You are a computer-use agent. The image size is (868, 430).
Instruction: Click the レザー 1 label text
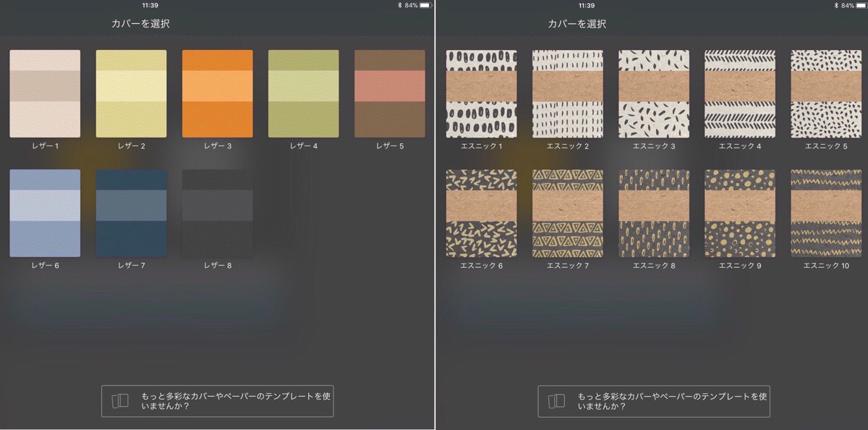pos(45,146)
